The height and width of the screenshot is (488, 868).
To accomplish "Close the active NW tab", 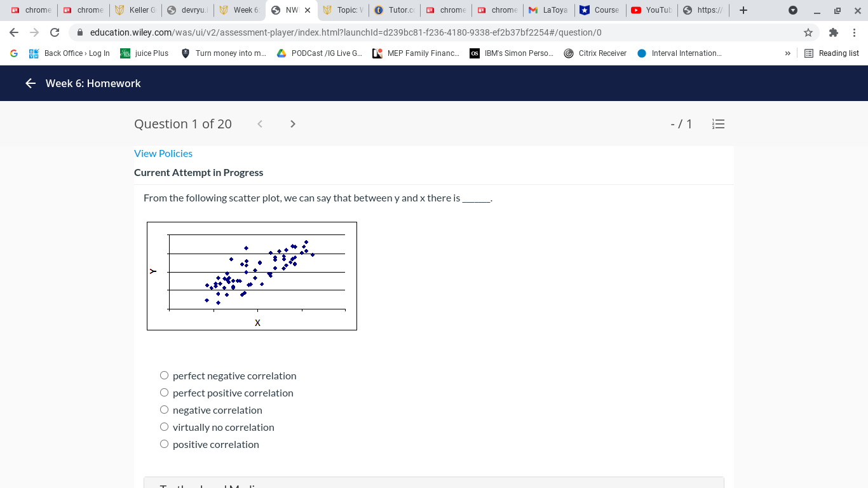I will click(307, 10).
